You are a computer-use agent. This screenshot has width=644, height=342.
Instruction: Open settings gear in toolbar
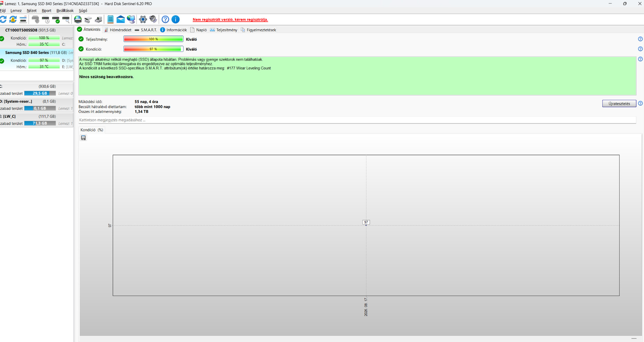143,19
